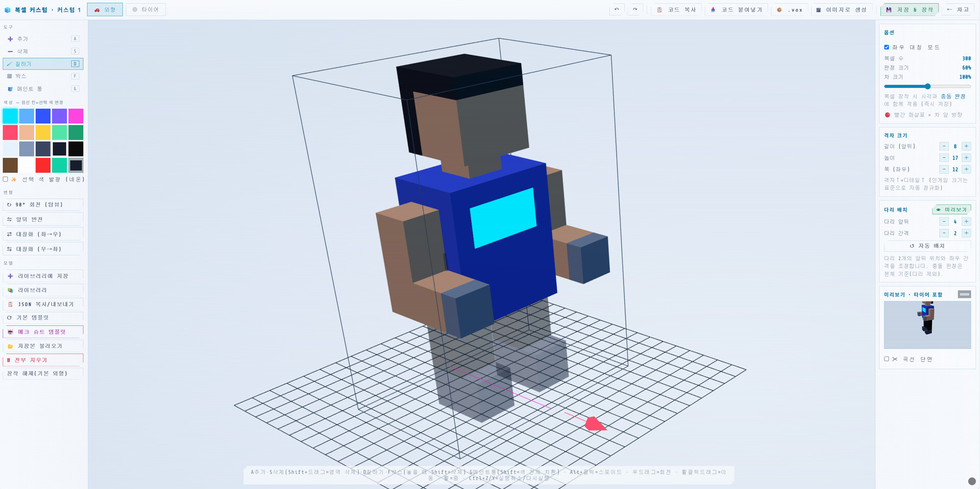Screen dimensions: 980x489
Task: Toggle the preview display mode icon beside 타이어 포함
Action: pos(964,294)
